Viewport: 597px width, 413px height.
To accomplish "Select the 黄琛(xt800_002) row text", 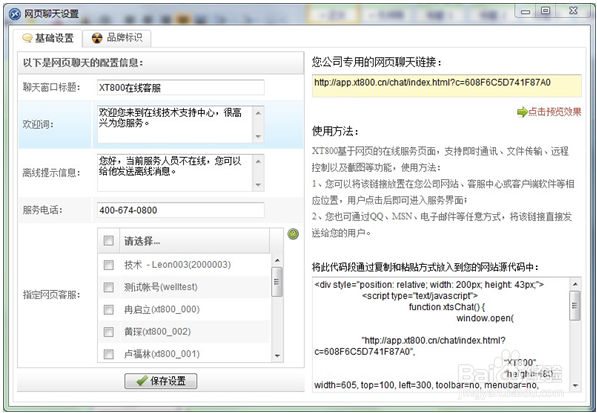I will coord(157,332).
